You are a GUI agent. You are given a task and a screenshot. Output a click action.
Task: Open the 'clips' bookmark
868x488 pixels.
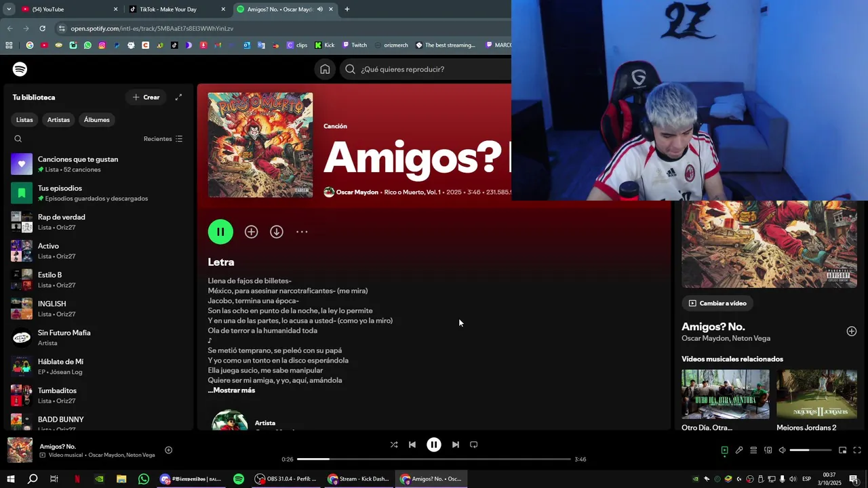[298, 45]
